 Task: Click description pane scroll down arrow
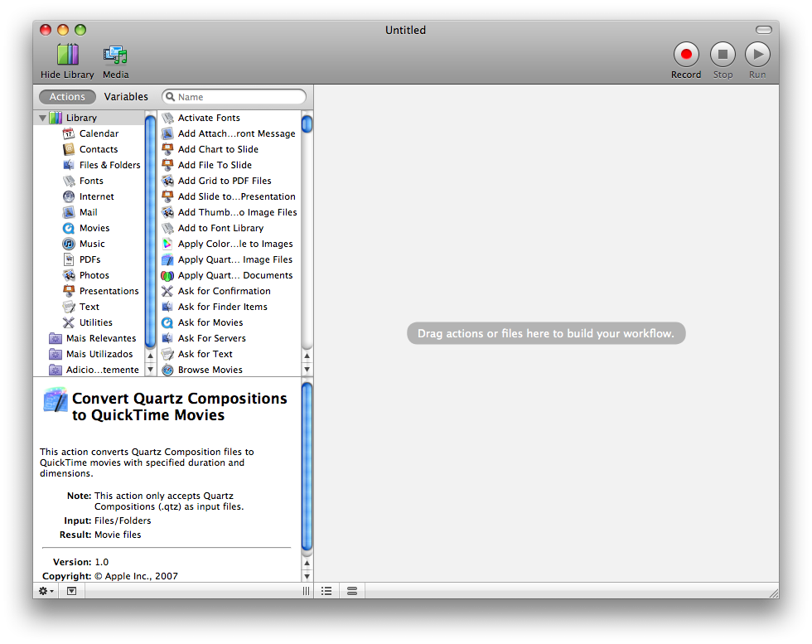(307, 576)
